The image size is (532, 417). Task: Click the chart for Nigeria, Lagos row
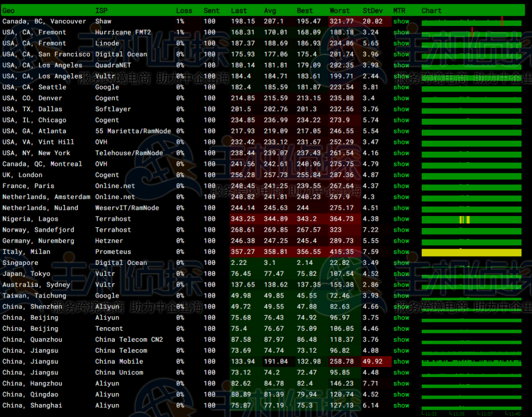pos(471,220)
